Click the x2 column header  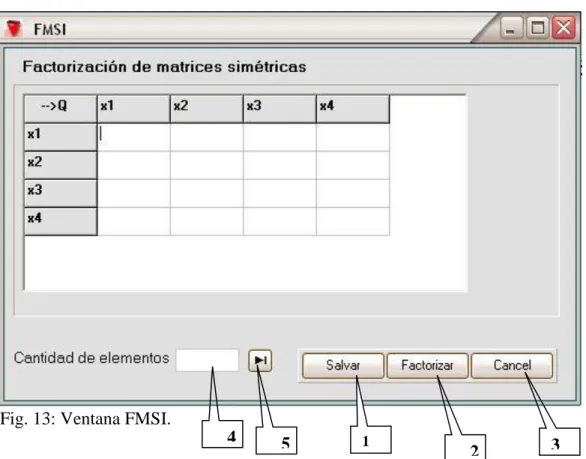(207, 109)
